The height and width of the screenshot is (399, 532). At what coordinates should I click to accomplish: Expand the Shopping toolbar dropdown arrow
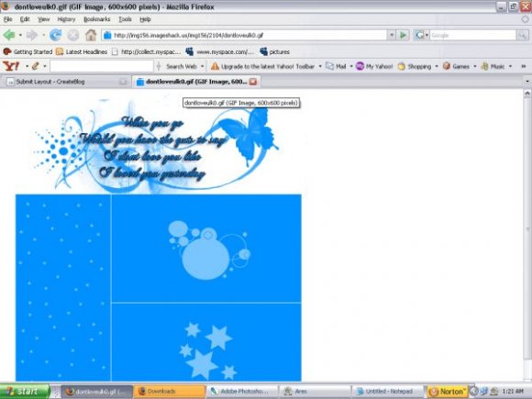click(x=437, y=66)
